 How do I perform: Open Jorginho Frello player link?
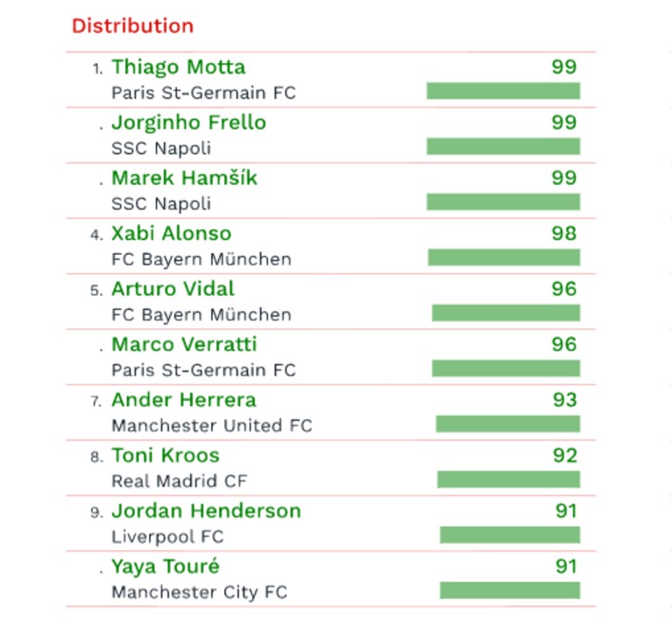click(188, 123)
